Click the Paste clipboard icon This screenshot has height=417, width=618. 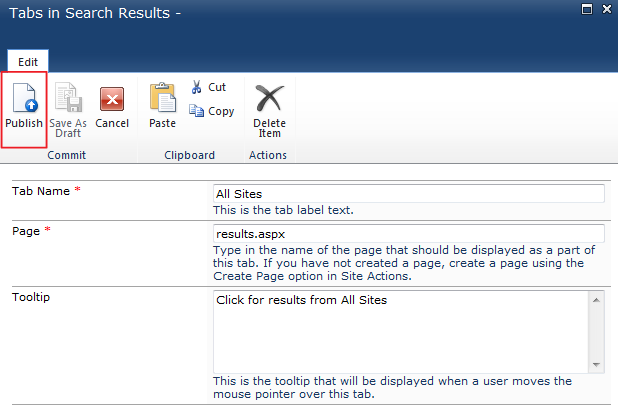162,107
